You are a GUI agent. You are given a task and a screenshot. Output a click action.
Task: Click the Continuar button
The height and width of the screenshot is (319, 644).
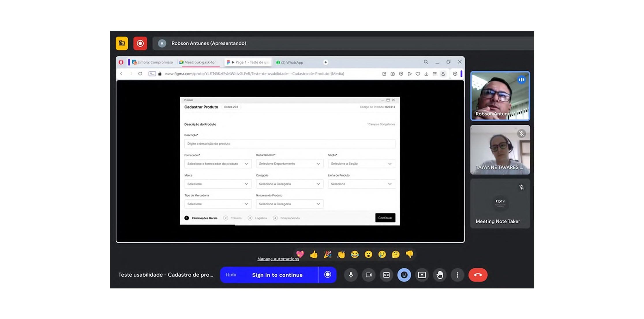point(385,218)
